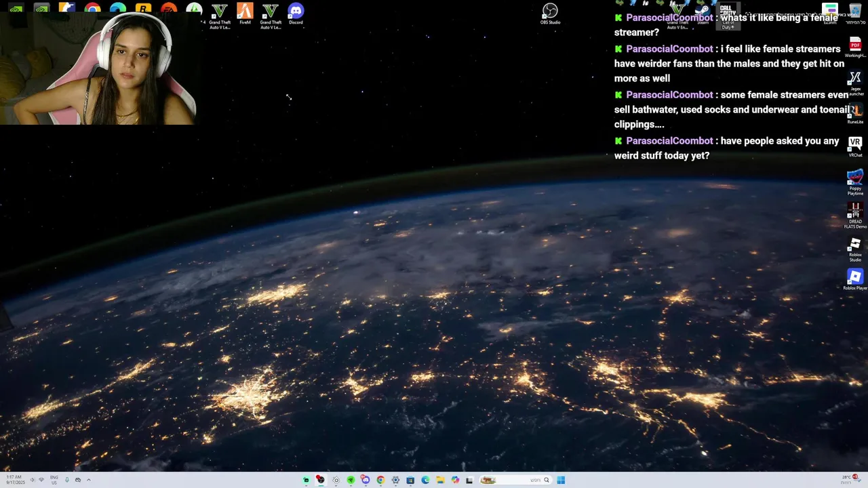Open the Windows Start button
Image resolution: width=868 pixels, height=488 pixels.
tap(561, 480)
